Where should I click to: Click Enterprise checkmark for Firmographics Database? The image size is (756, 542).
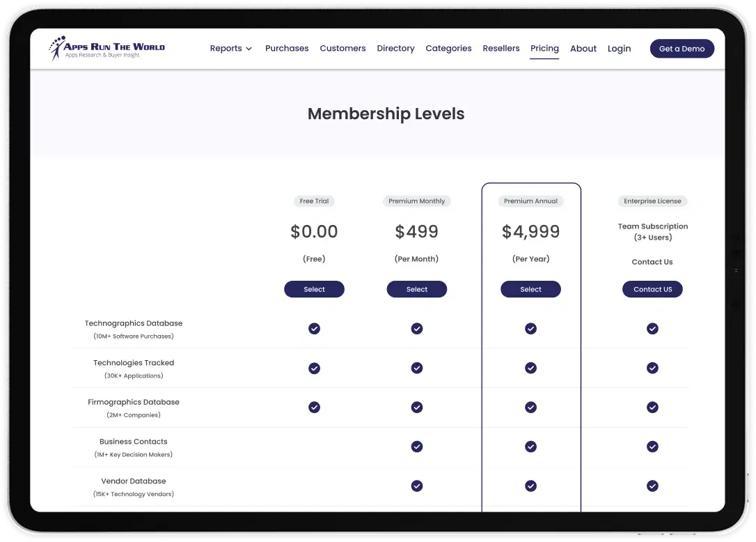(x=652, y=408)
